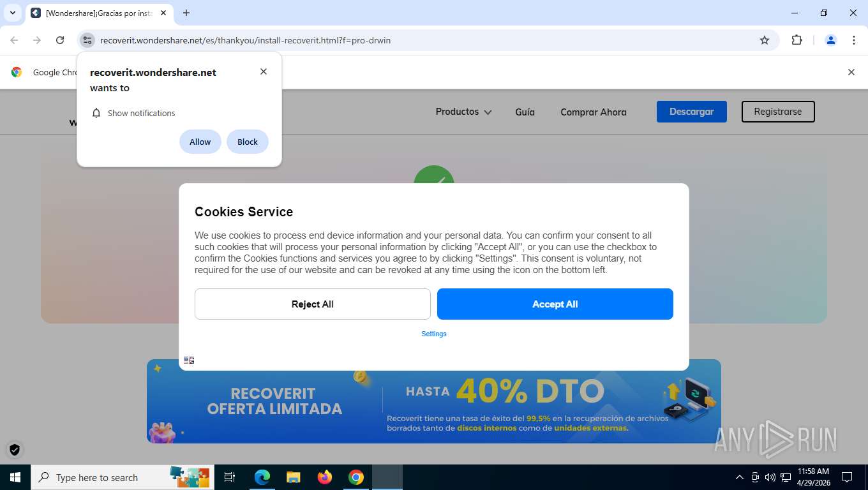Bookmark this page with the star icon
The image size is (868, 490).
(765, 40)
